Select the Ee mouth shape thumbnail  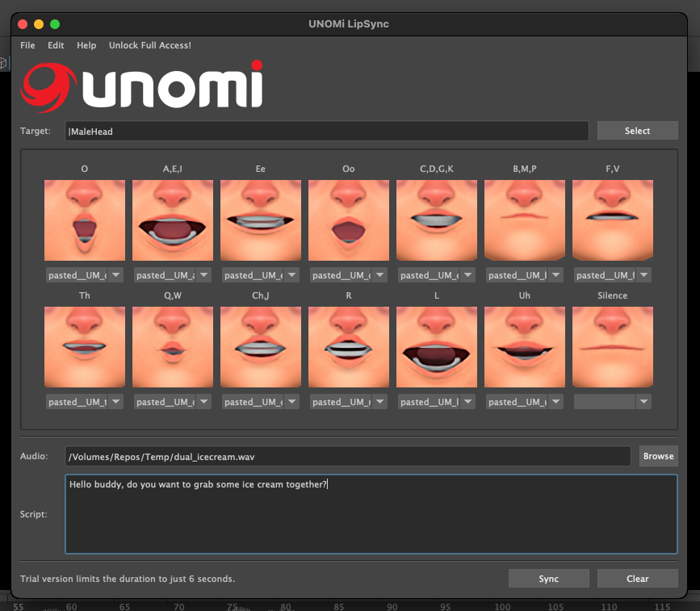[260, 220]
